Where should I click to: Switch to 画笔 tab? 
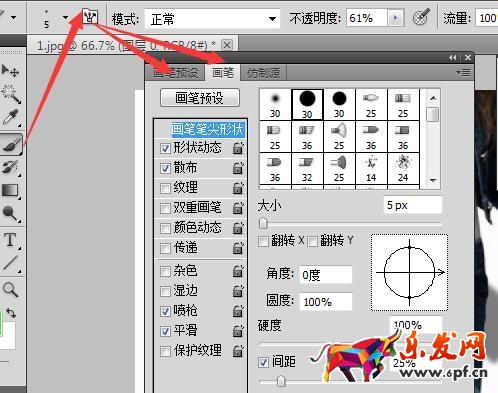[223, 72]
